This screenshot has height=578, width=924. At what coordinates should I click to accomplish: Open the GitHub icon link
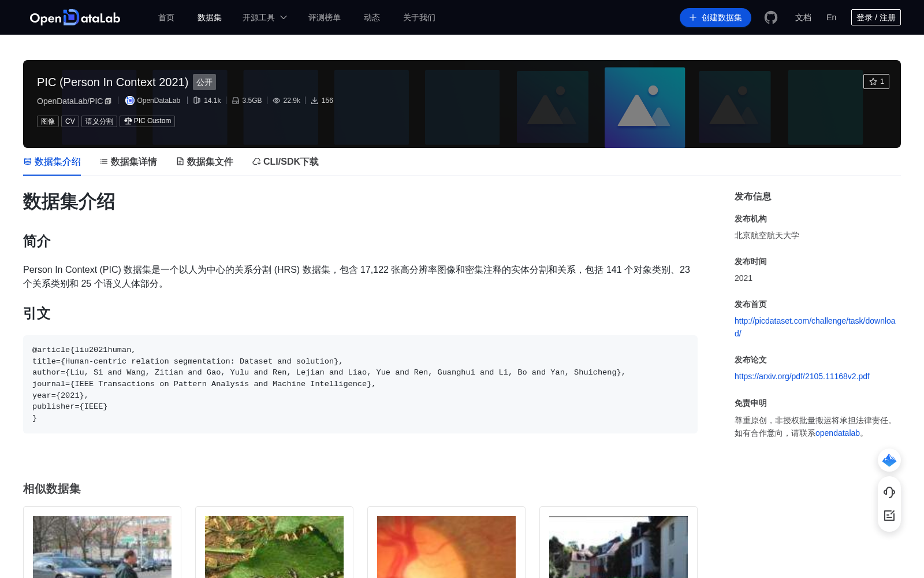(x=771, y=17)
